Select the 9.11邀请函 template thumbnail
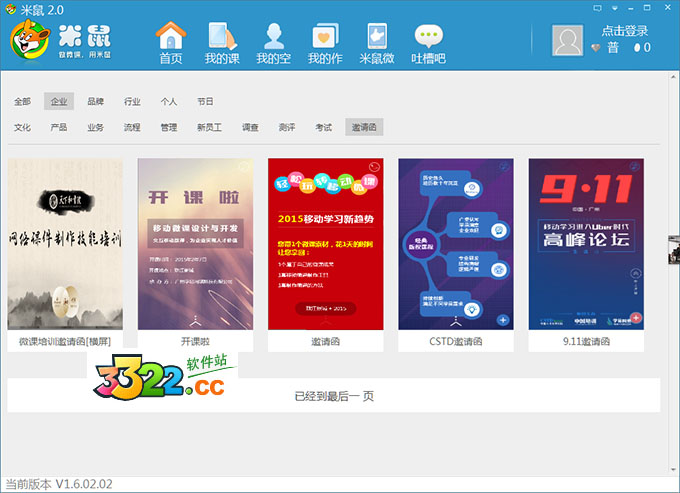 click(x=585, y=243)
